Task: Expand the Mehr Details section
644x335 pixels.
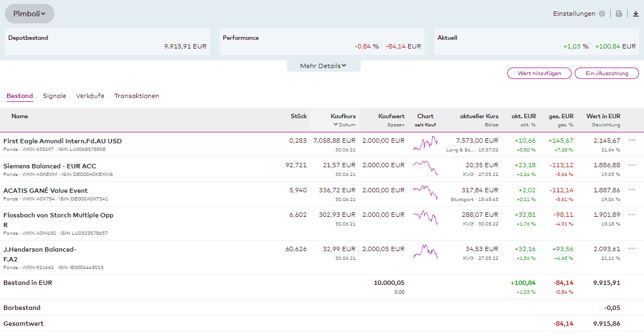Action: (324, 66)
